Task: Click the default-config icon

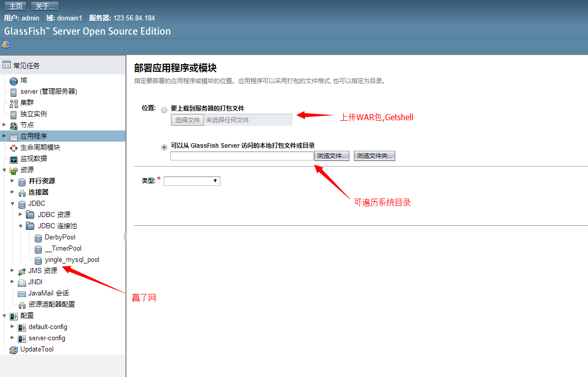Action: pos(22,328)
